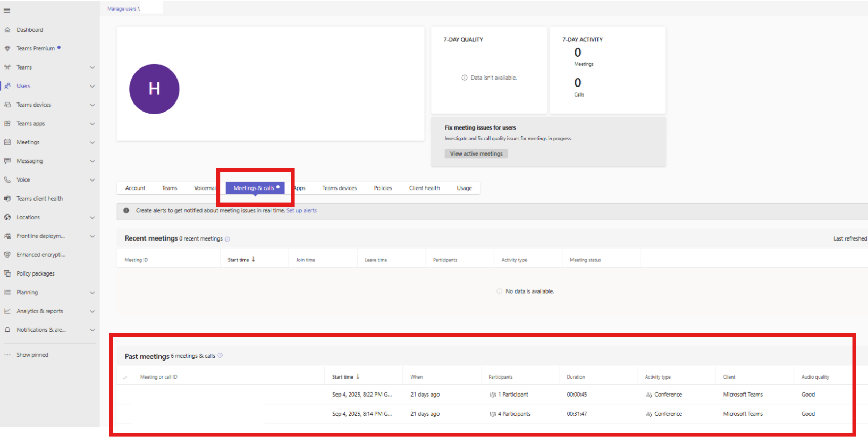Show info tooltip beside Recent meetings count

pos(227,239)
